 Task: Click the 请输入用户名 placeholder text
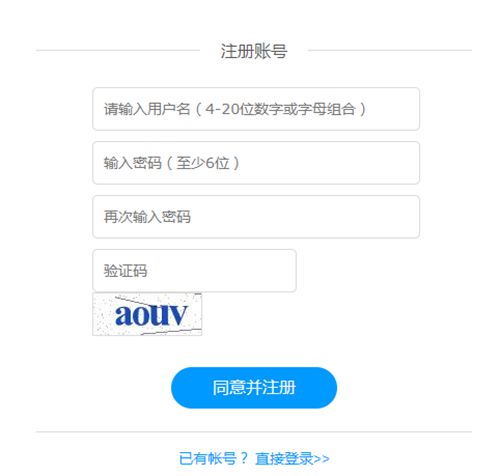[147, 109]
